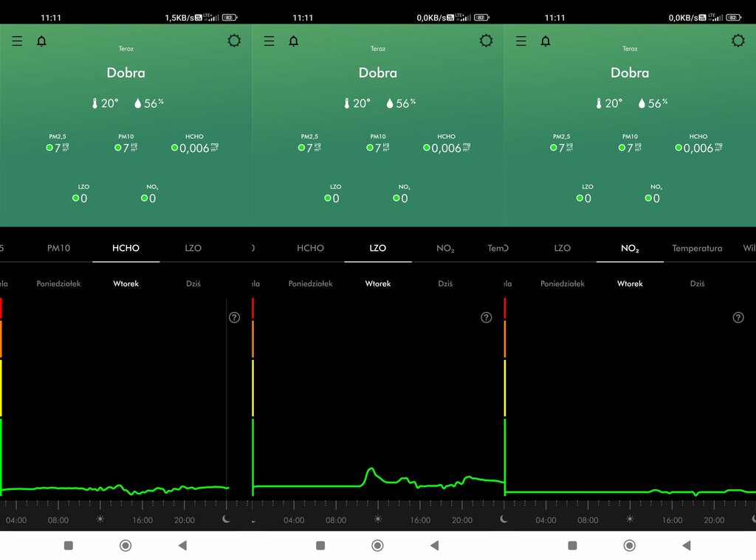The image size is (756, 560).
Task: Open help icon on NO₂ chart
Action: (x=738, y=317)
